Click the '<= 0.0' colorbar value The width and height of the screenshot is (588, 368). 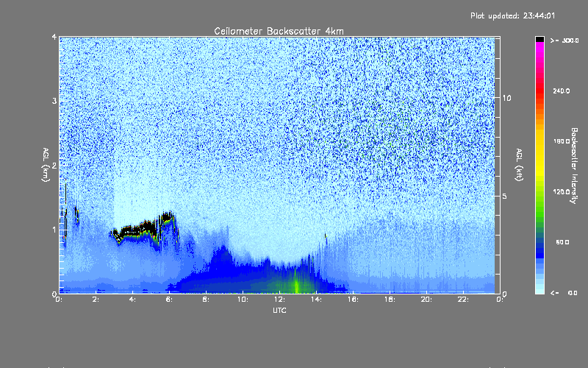[x=564, y=293]
